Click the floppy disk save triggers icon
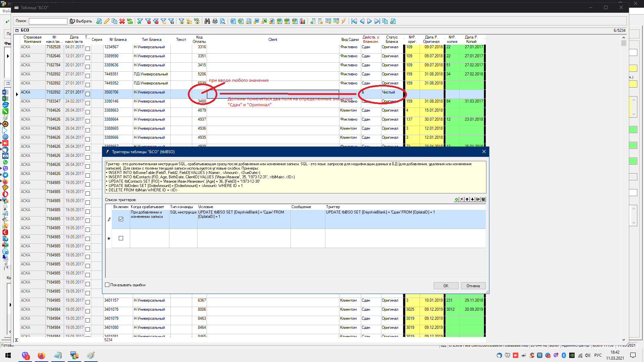The height and width of the screenshot is (362, 644). (x=483, y=199)
